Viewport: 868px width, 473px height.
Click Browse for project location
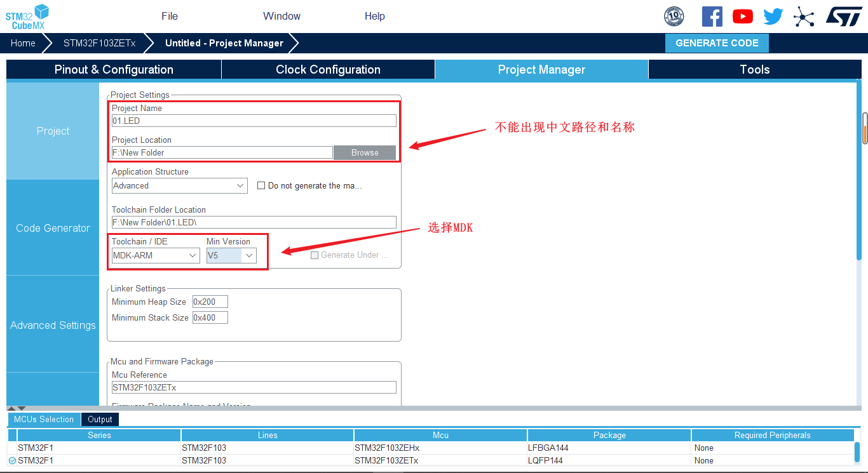(x=365, y=152)
